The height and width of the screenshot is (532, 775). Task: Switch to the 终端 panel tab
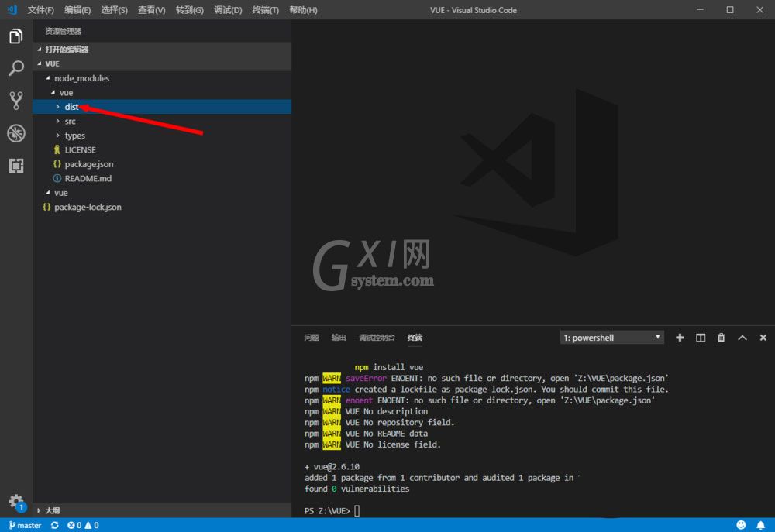[x=415, y=338]
